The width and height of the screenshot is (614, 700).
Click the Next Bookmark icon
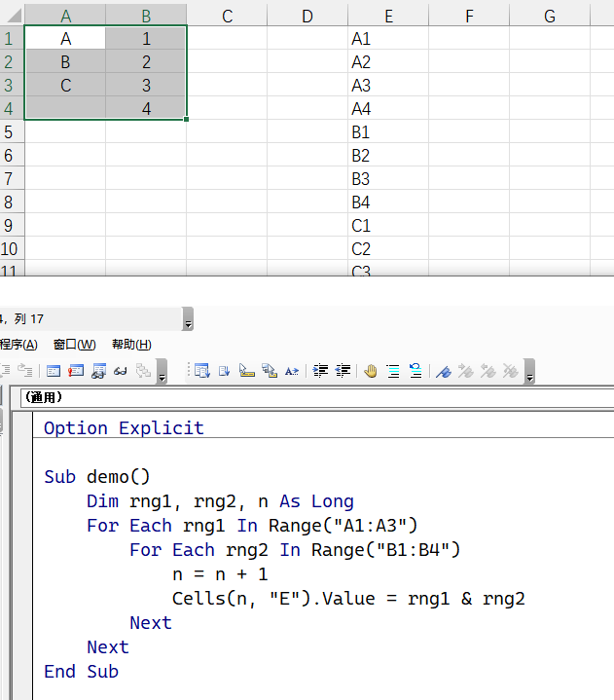[x=466, y=371]
